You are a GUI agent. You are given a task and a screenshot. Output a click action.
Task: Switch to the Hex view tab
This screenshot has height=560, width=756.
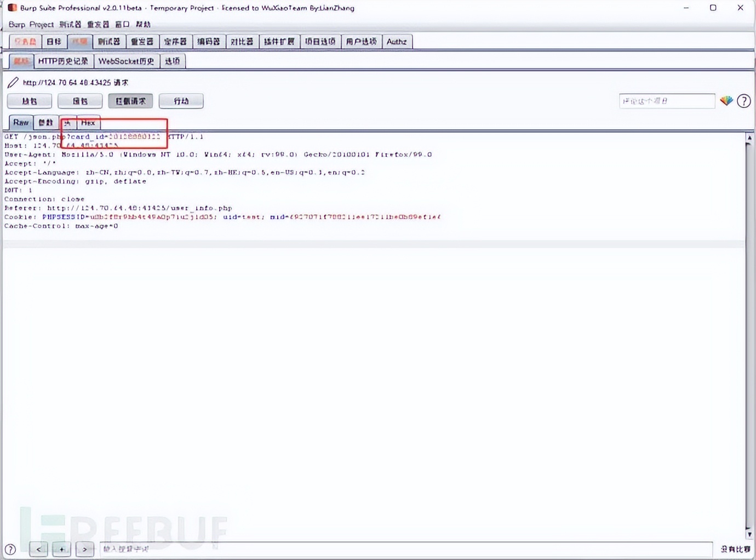[88, 123]
